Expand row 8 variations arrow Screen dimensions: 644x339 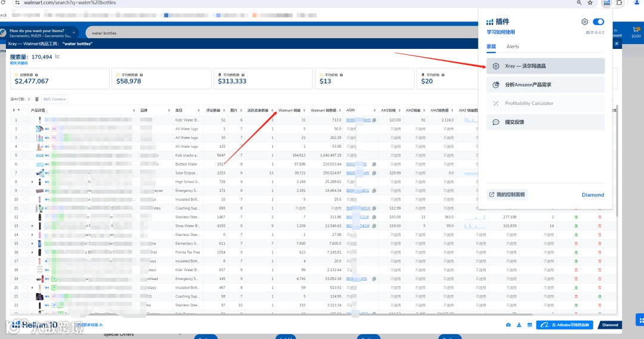tap(32, 182)
